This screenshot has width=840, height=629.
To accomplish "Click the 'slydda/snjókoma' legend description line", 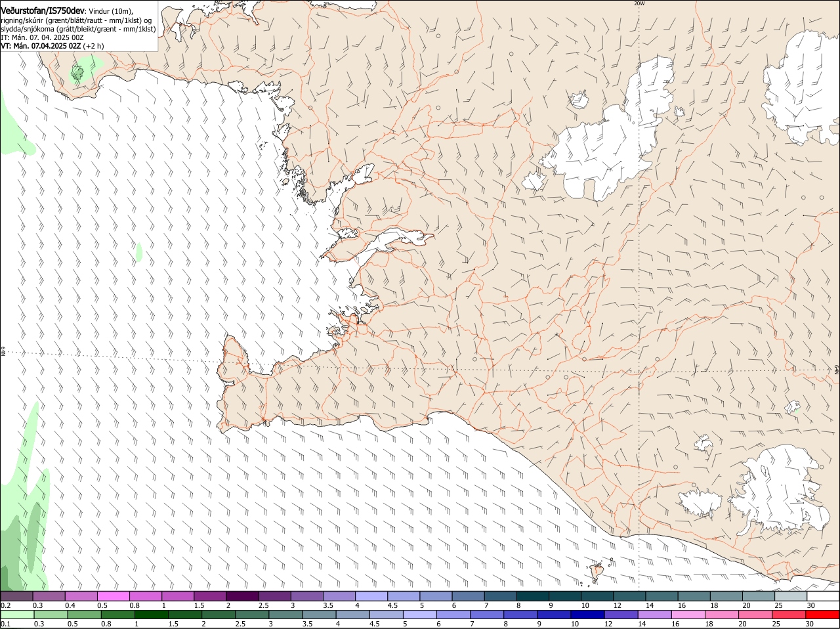I will pyautogui.click(x=78, y=29).
